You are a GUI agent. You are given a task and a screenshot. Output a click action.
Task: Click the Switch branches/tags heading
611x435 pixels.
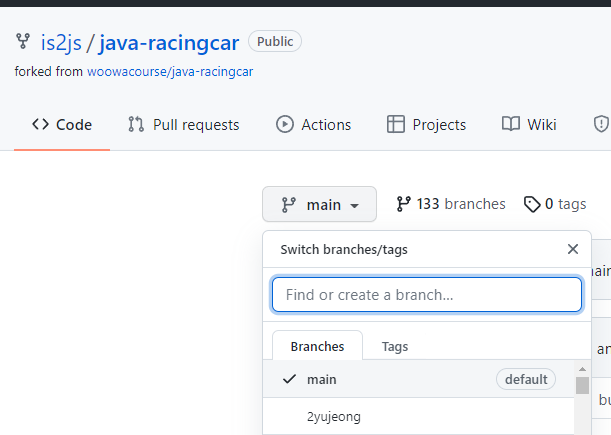point(344,249)
